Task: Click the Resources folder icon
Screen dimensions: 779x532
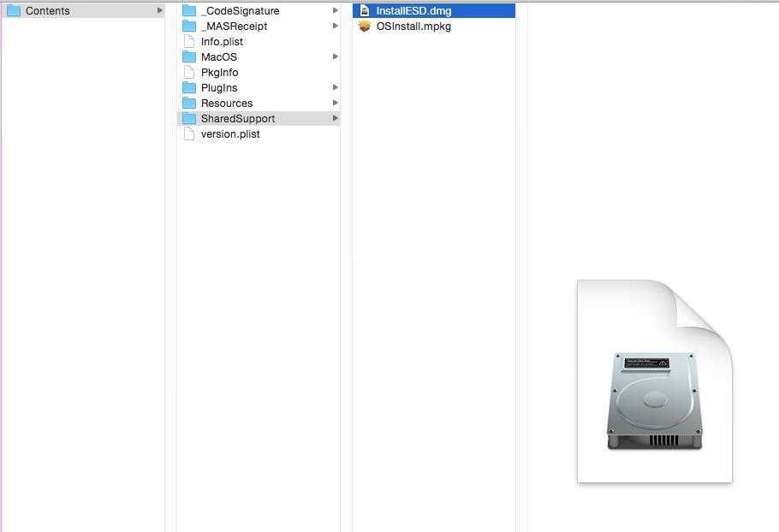Action: pyautogui.click(x=189, y=103)
